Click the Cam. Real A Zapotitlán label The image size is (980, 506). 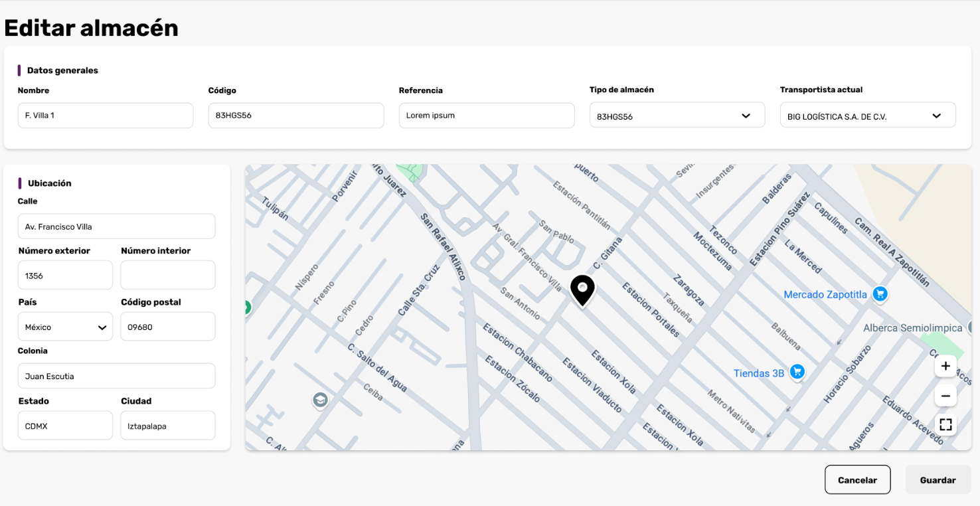click(891, 252)
